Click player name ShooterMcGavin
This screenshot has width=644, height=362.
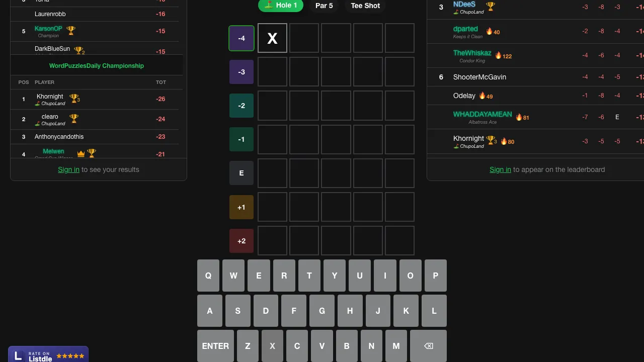point(479,77)
